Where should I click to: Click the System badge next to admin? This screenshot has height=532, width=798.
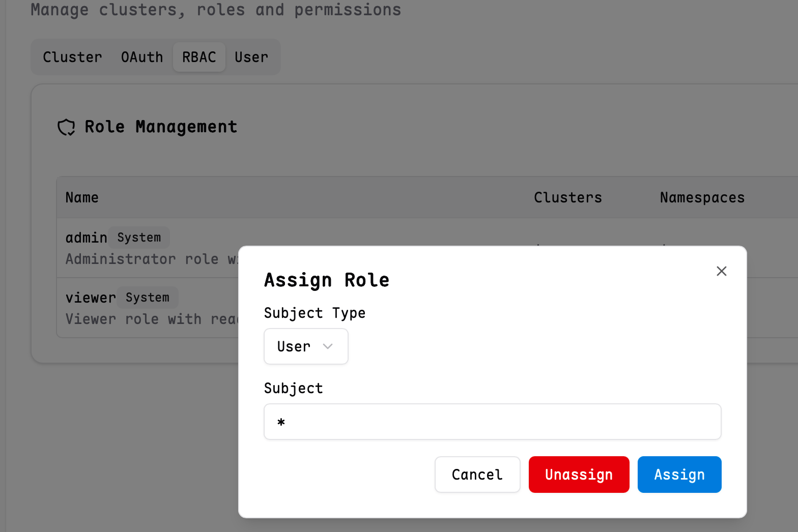tap(139, 238)
